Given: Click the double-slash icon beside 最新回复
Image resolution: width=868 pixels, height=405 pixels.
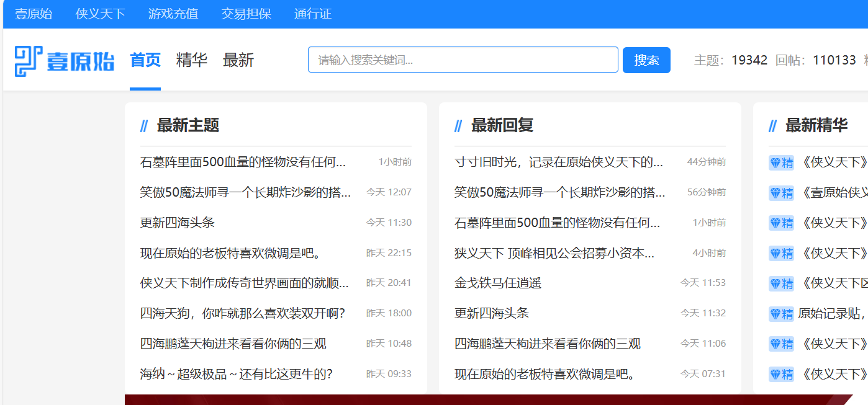Looking at the screenshot, I should [458, 126].
